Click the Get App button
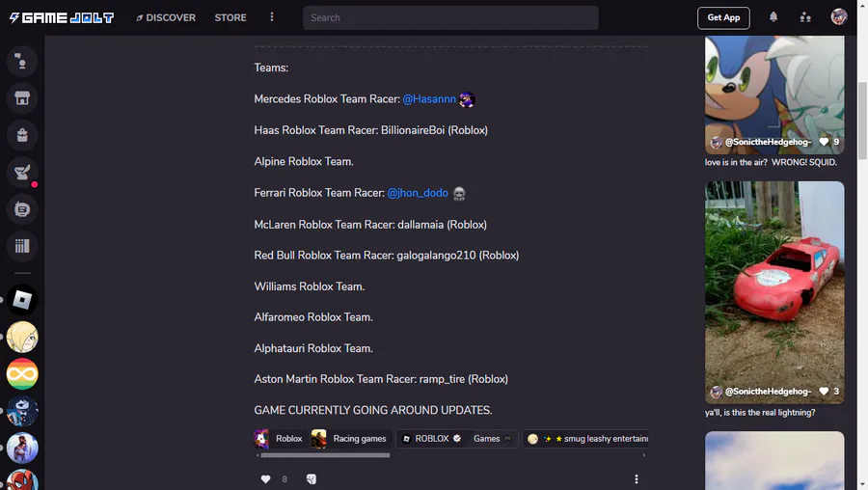Viewport: 868px width, 490px height. coord(723,17)
